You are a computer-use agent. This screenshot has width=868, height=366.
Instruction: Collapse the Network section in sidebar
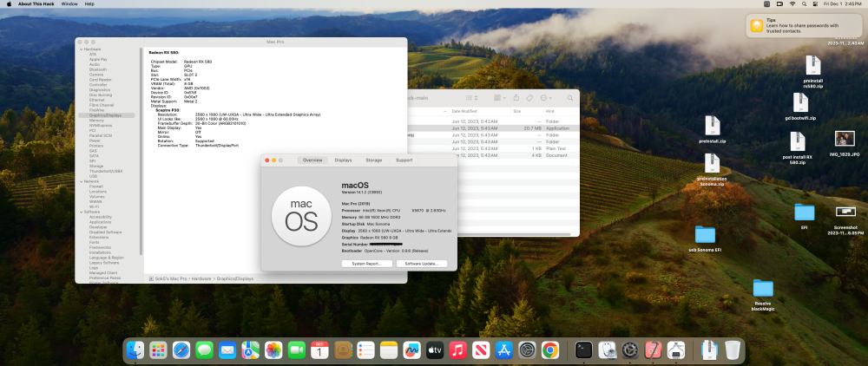coord(82,181)
